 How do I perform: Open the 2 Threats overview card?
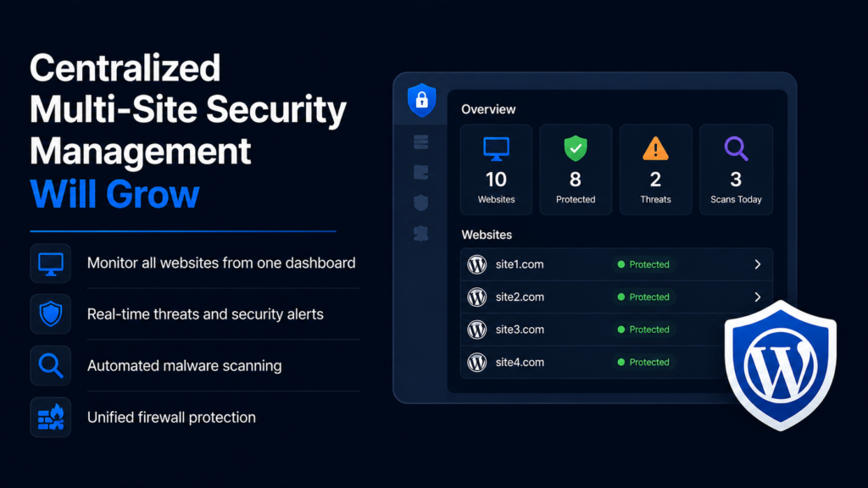click(x=655, y=169)
